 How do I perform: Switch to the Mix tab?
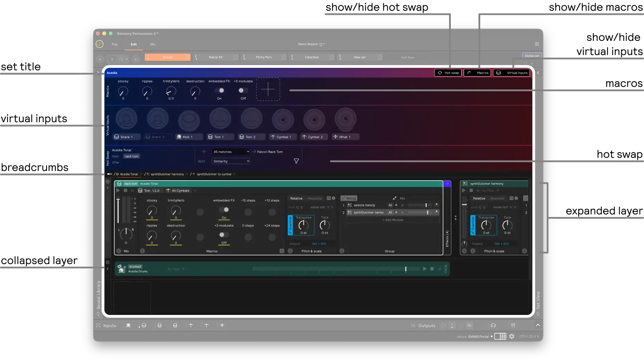pyautogui.click(x=152, y=44)
